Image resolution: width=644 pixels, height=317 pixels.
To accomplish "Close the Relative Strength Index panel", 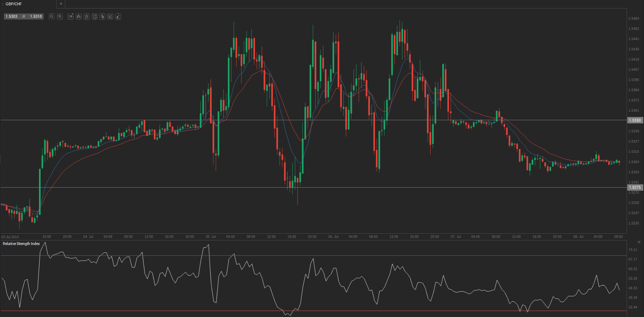I will coord(639,242).
